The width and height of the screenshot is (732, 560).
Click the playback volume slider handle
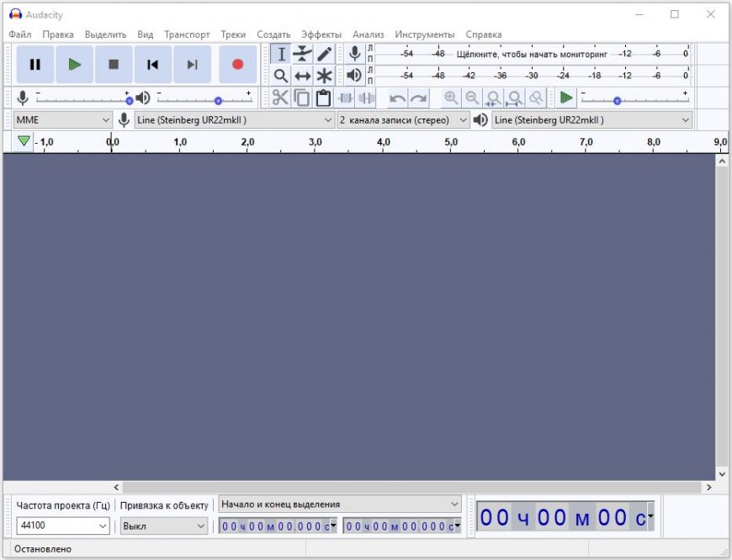218,100
